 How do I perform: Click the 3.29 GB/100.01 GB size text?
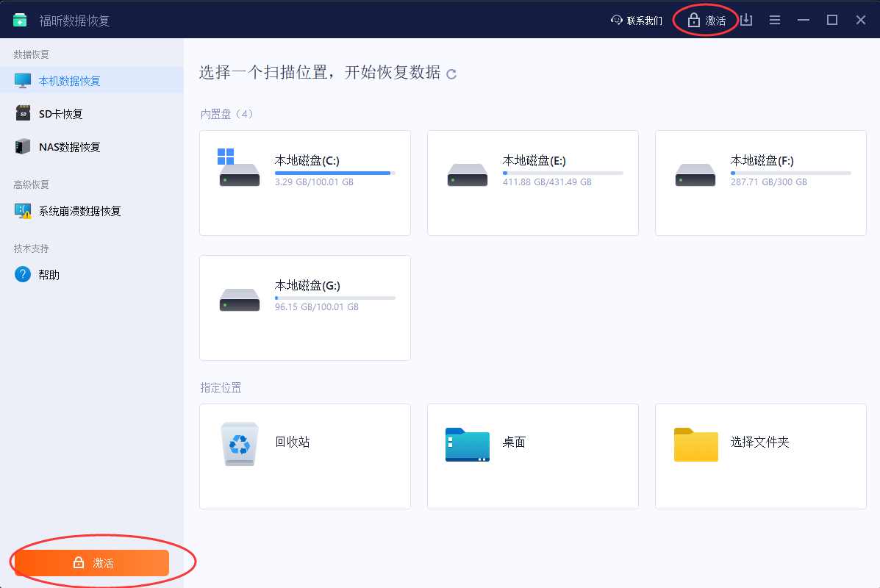pos(315,182)
